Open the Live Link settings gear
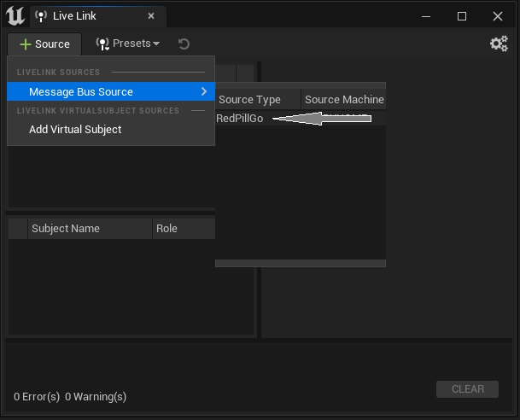Screen dimensions: 520x420 (499, 44)
